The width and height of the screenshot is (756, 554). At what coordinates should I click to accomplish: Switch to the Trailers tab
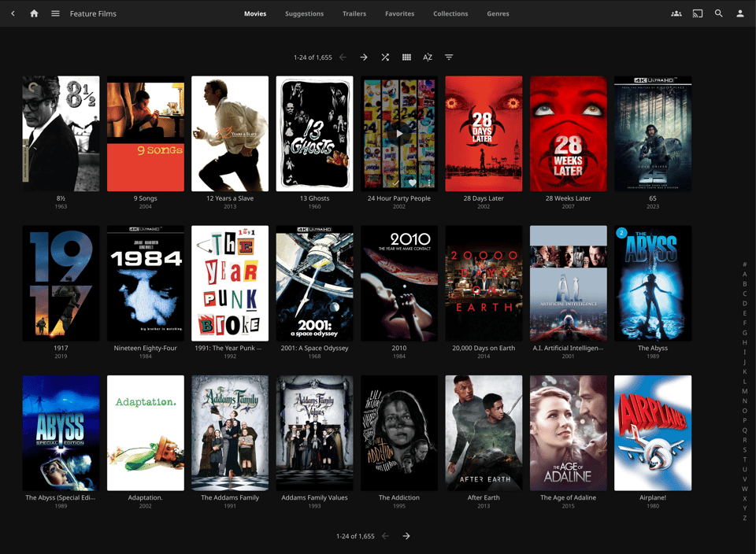[x=354, y=13]
